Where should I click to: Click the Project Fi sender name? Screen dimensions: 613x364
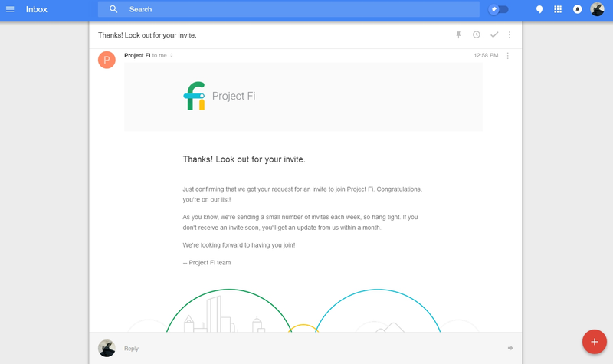click(137, 55)
